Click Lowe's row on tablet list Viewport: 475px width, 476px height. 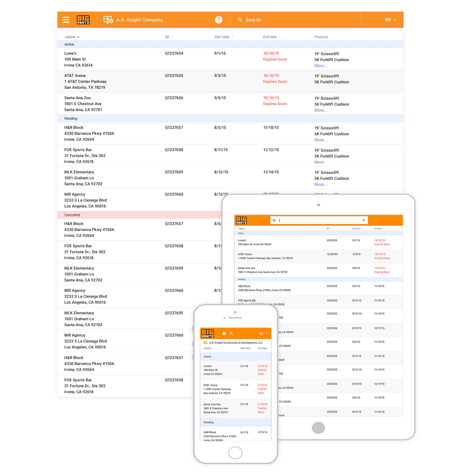(319, 242)
